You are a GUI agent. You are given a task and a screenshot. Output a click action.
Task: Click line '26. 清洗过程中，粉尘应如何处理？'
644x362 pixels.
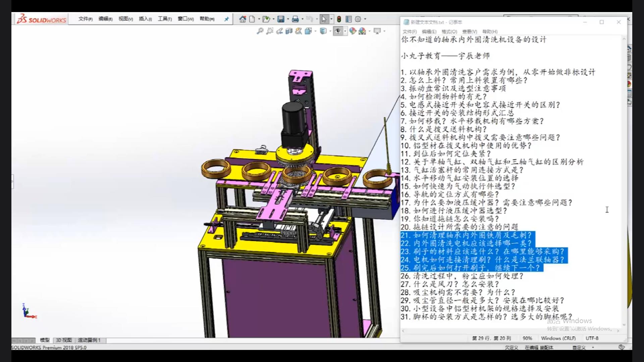pos(462,276)
